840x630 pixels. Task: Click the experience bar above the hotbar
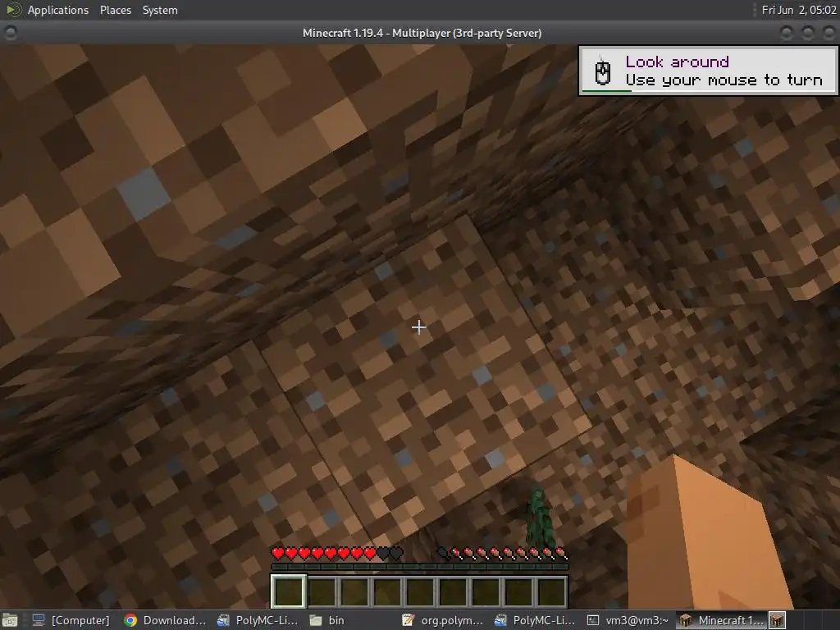pyautogui.click(x=419, y=567)
